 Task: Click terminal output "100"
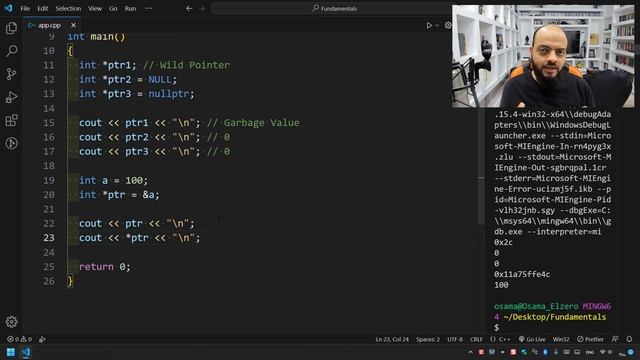point(501,285)
